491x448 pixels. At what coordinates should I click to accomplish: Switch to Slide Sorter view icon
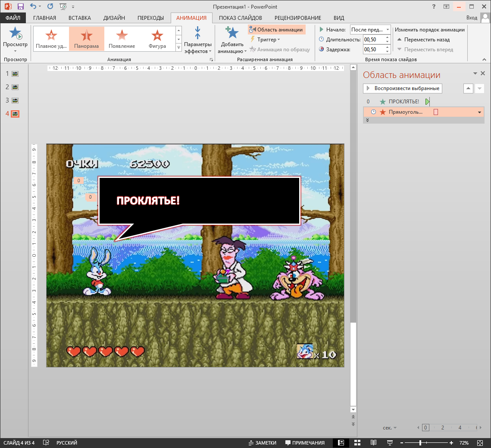point(357,443)
